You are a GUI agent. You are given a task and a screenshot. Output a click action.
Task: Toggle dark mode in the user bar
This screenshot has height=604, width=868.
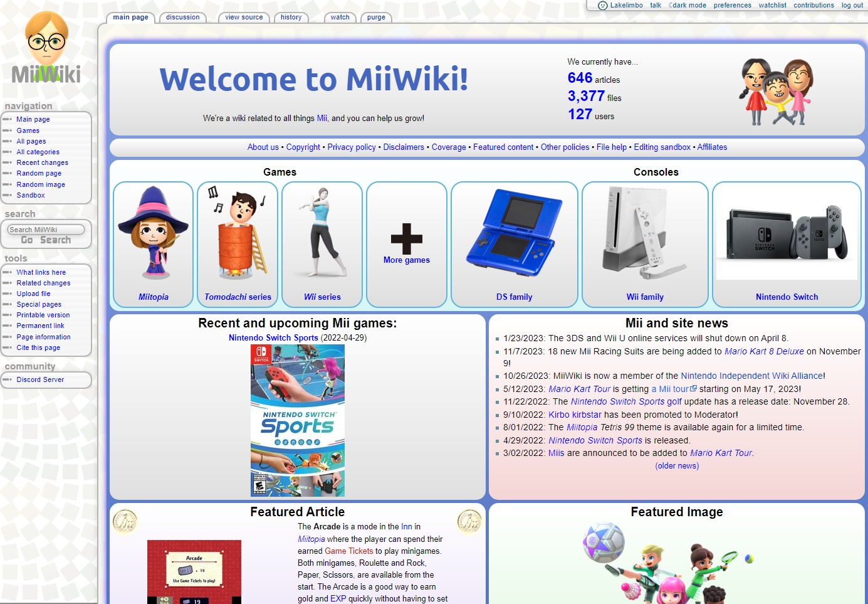click(x=689, y=5)
